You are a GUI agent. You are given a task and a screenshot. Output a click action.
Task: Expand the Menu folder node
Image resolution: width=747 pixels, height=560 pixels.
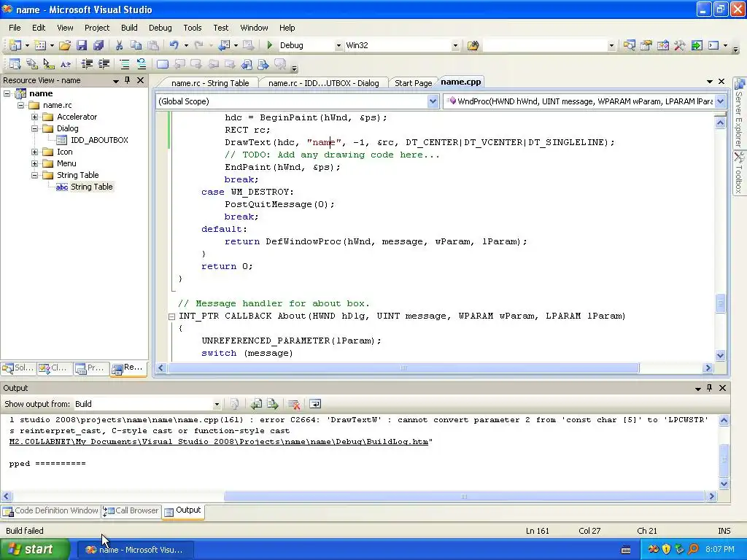click(34, 163)
